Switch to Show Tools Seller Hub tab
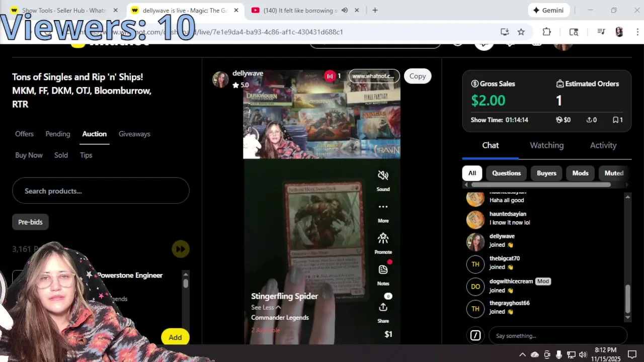Viewport: 644px width, 362px height. pyautogui.click(x=63, y=10)
